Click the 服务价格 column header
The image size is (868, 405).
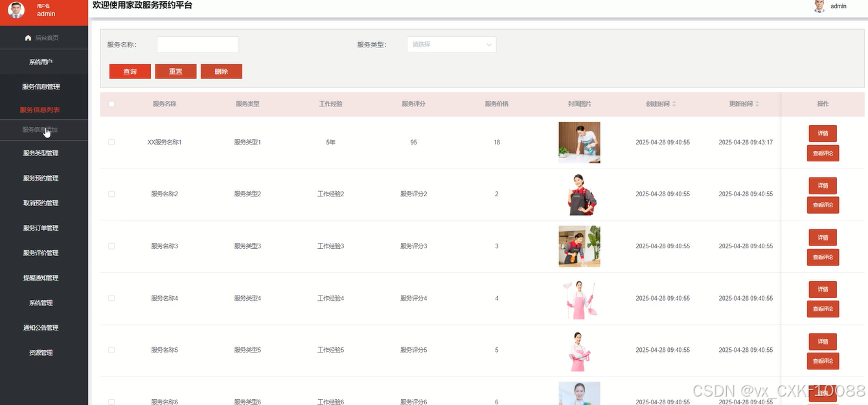[496, 104]
